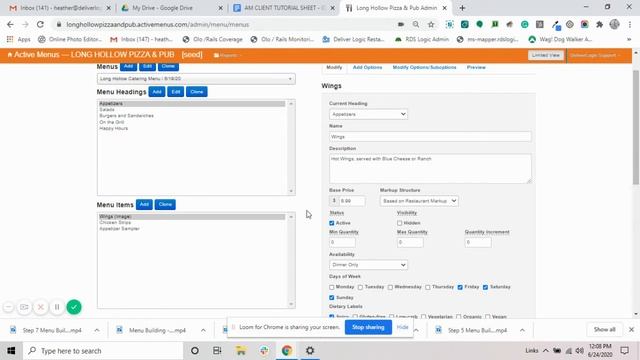Bookmark this page with star icon
Screen dimensions: 640x360
tap(431, 24)
